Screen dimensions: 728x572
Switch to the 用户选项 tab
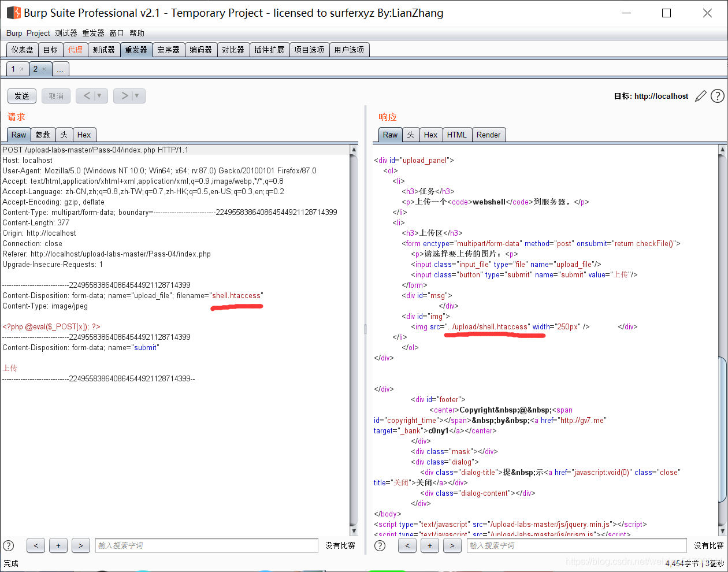coord(349,50)
